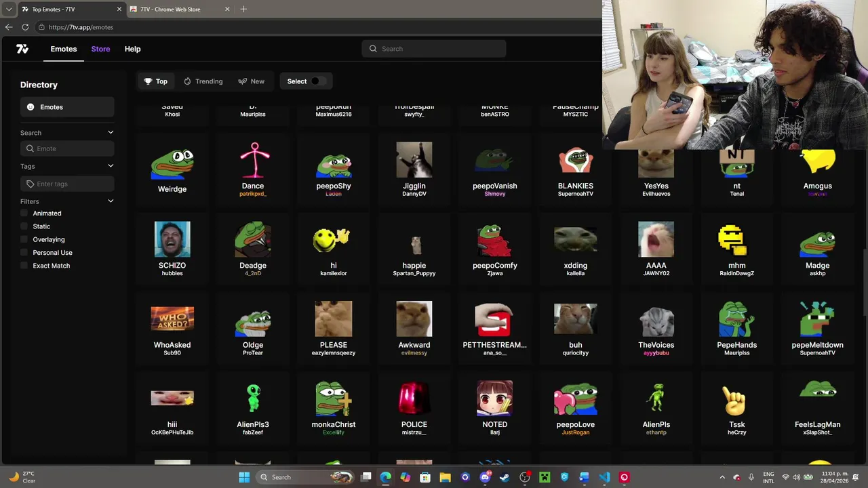Focus the sidebar Emote search input
Viewport: 868px width, 488px height.
67,148
